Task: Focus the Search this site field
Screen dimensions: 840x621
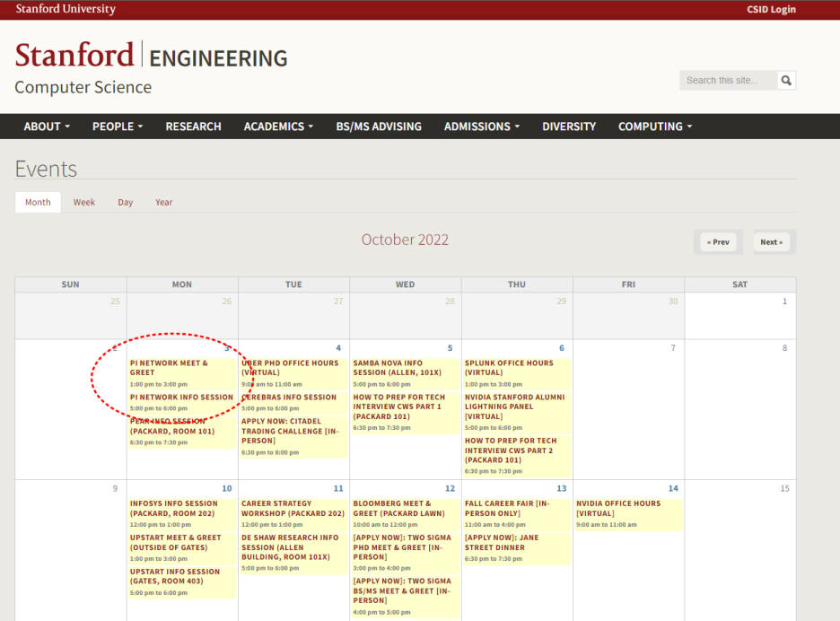Action: click(x=729, y=81)
